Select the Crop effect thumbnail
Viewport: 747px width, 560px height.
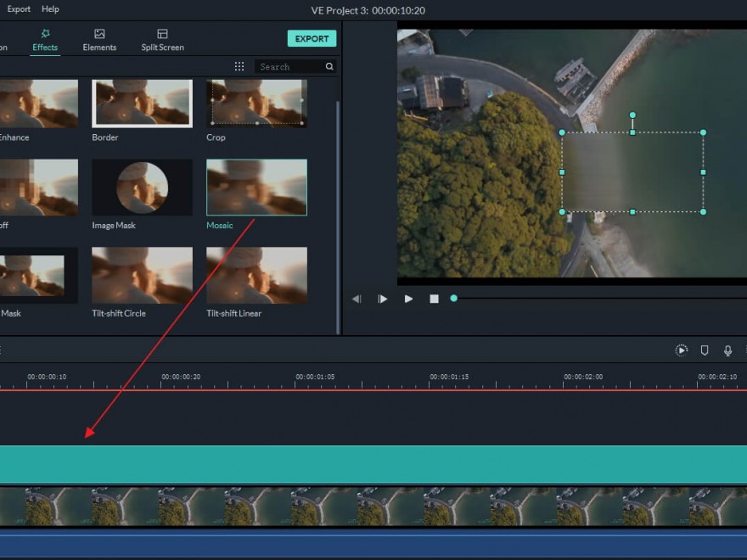[x=256, y=104]
